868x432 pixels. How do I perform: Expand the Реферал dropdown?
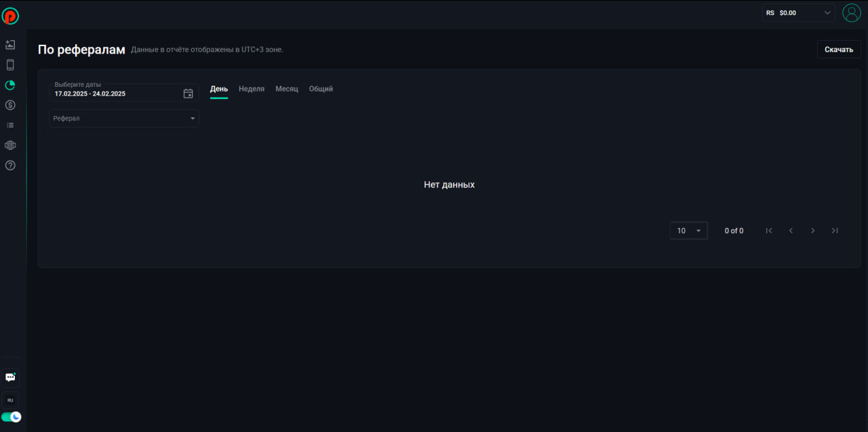tap(124, 119)
